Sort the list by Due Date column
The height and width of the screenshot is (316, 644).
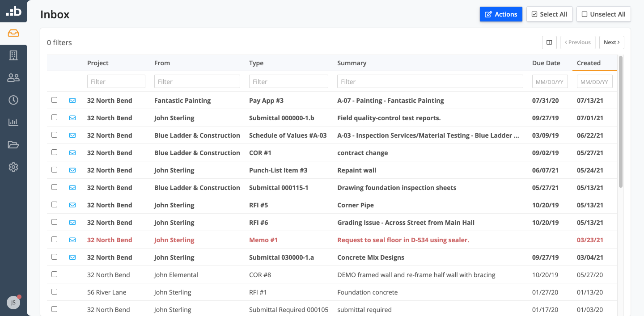click(546, 63)
